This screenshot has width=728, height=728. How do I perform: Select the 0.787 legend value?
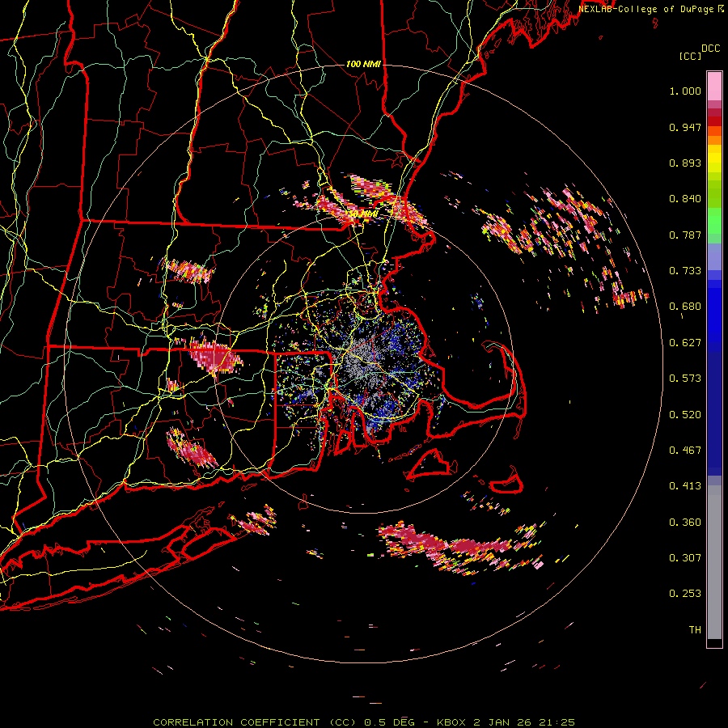(x=685, y=235)
